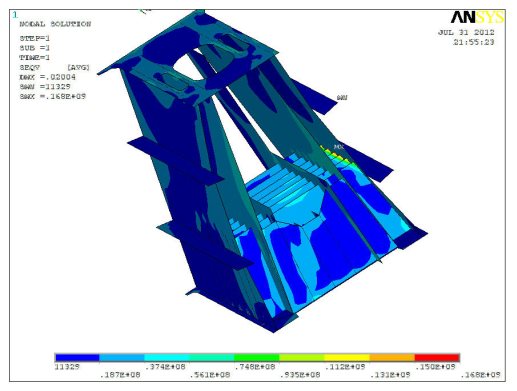This screenshot has height=391, width=517.
Task: Click the .168E+09 legend maximum value
Action: 480,375
